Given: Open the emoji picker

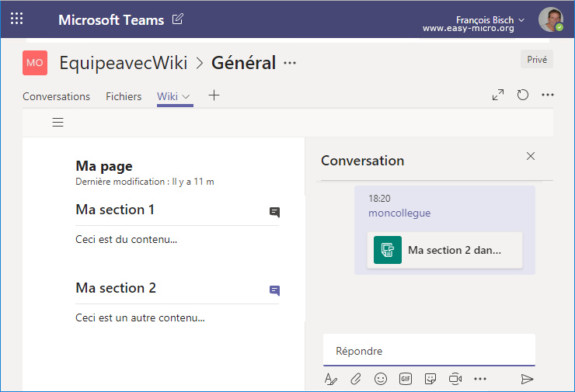Looking at the screenshot, I should (381, 379).
